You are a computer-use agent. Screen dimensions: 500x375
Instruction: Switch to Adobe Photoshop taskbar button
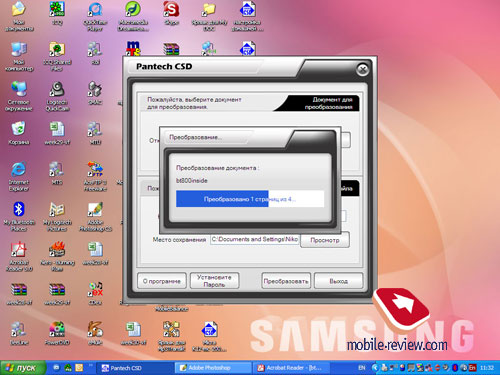(213, 368)
